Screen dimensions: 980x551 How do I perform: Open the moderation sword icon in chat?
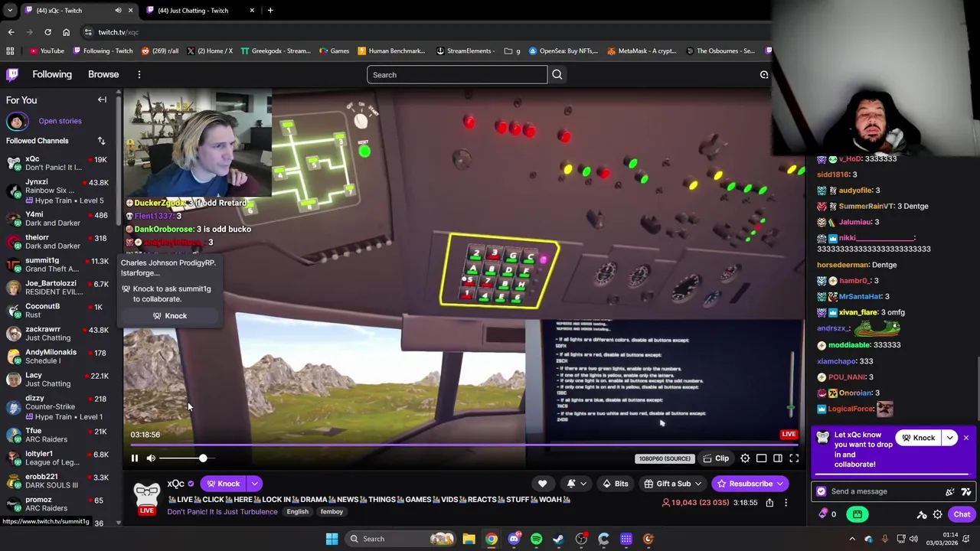[x=922, y=515]
